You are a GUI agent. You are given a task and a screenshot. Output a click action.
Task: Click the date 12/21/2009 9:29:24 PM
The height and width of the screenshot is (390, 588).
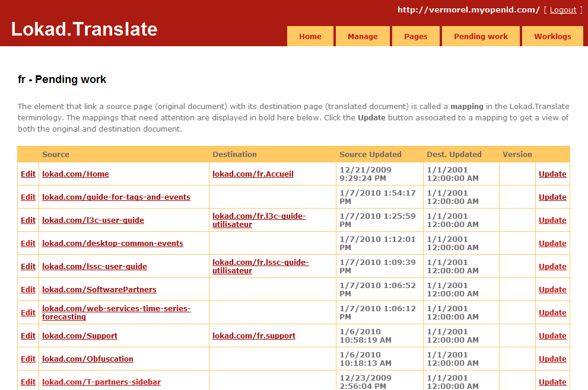click(x=365, y=174)
